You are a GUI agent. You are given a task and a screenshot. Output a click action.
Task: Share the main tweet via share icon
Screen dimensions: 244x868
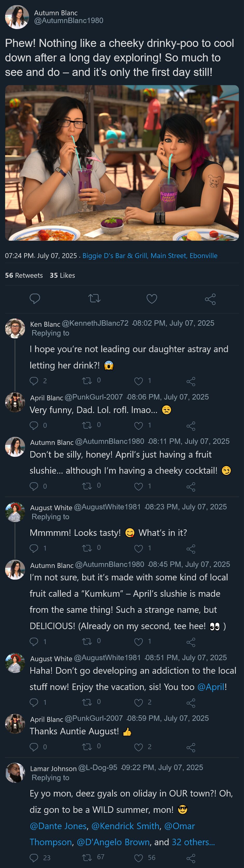pyautogui.click(x=210, y=299)
